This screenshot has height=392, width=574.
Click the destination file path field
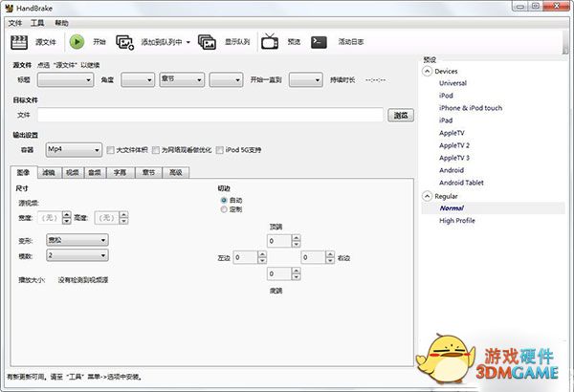pos(210,115)
